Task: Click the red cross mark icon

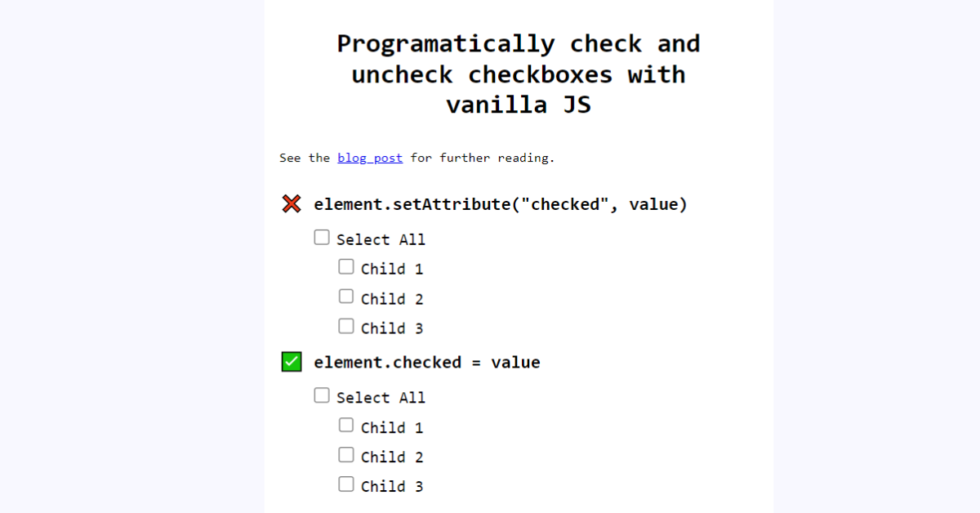Action: [x=291, y=204]
